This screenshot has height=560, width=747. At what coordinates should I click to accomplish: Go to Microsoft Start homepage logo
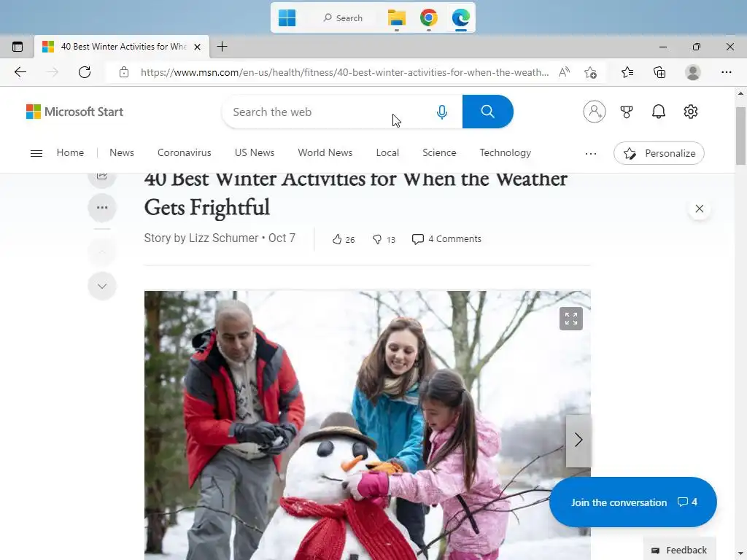(x=74, y=112)
